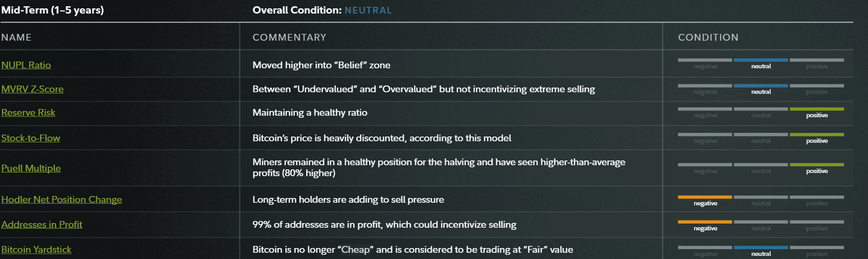This screenshot has width=868, height=259.
Task: Click Reserve Risk green positive indicator bar
Action: pyautogui.click(x=816, y=109)
